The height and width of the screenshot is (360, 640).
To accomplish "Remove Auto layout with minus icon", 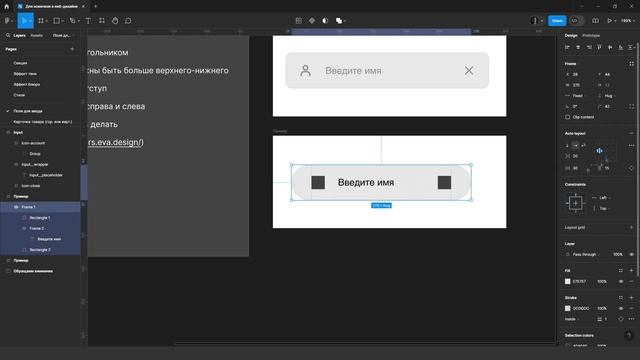I will pyautogui.click(x=631, y=133).
